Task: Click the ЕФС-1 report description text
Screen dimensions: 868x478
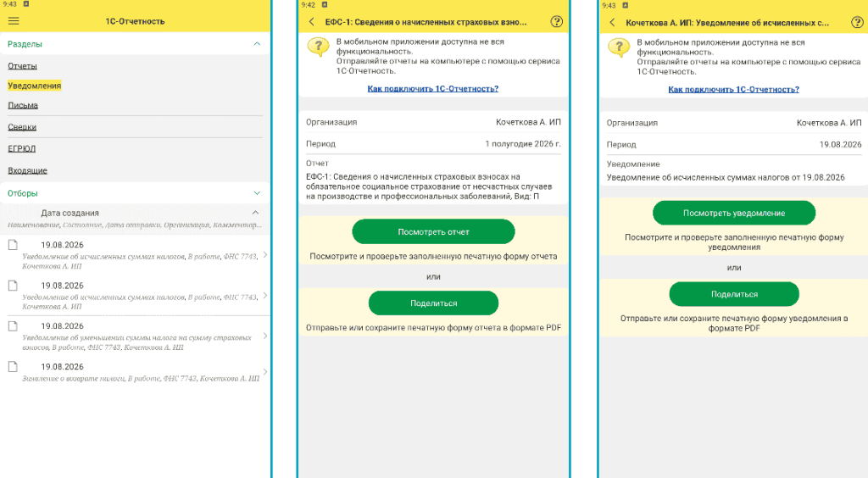Action: tap(429, 186)
